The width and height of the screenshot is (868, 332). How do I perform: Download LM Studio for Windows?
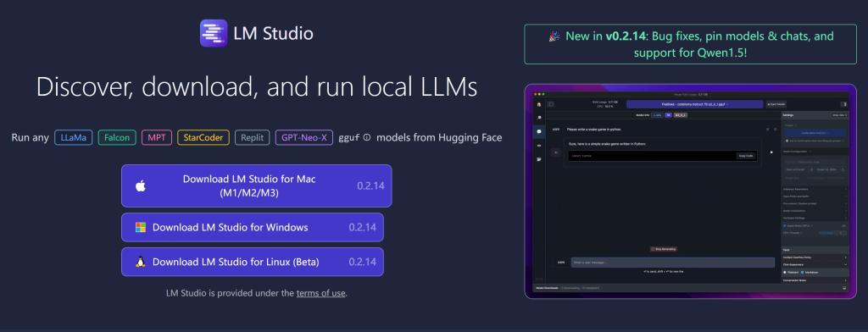click(253, 228)
